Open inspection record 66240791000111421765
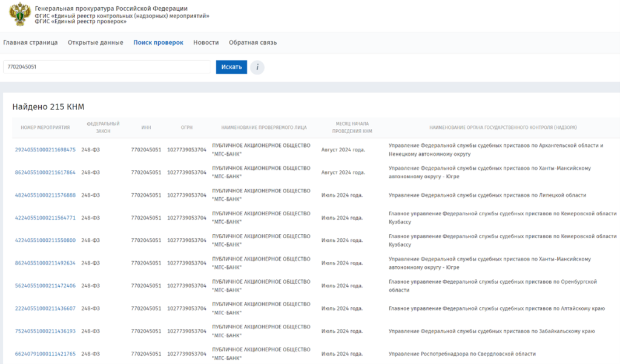The image size is (620, 364). point(45,354)
